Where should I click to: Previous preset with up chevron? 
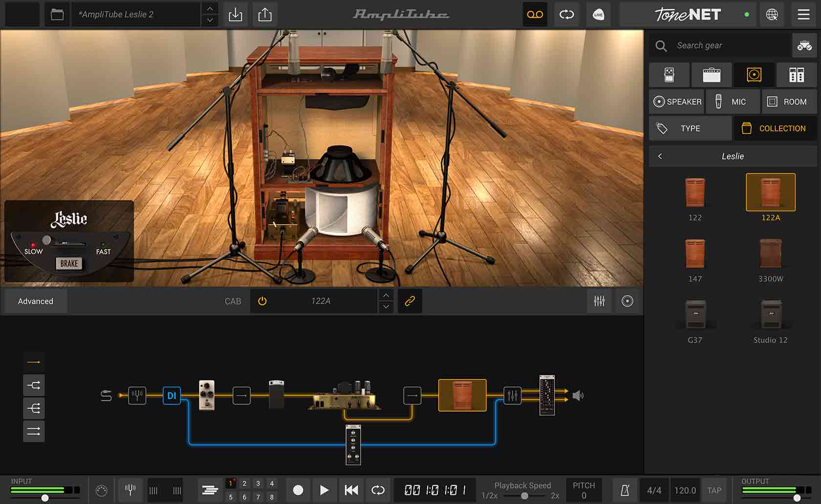coord(210,9)
